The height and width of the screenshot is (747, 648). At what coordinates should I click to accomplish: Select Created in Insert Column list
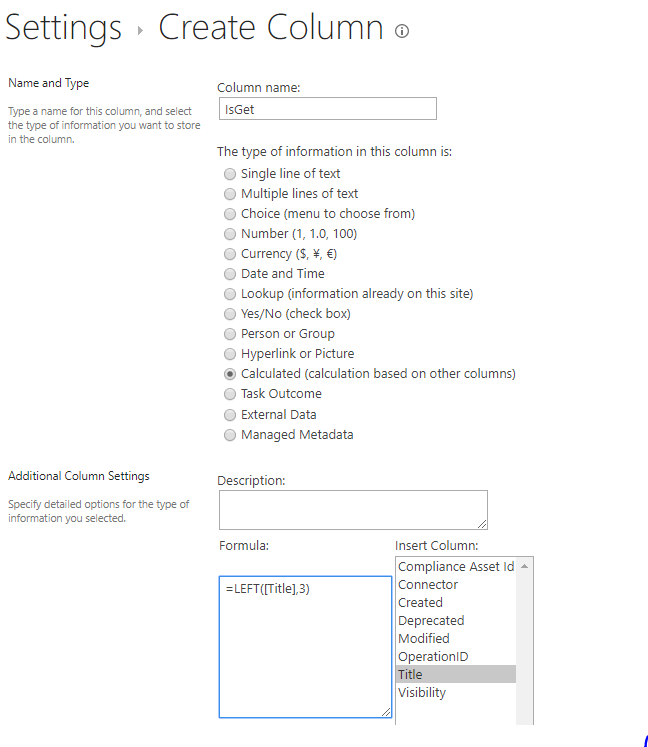[456, 603]
